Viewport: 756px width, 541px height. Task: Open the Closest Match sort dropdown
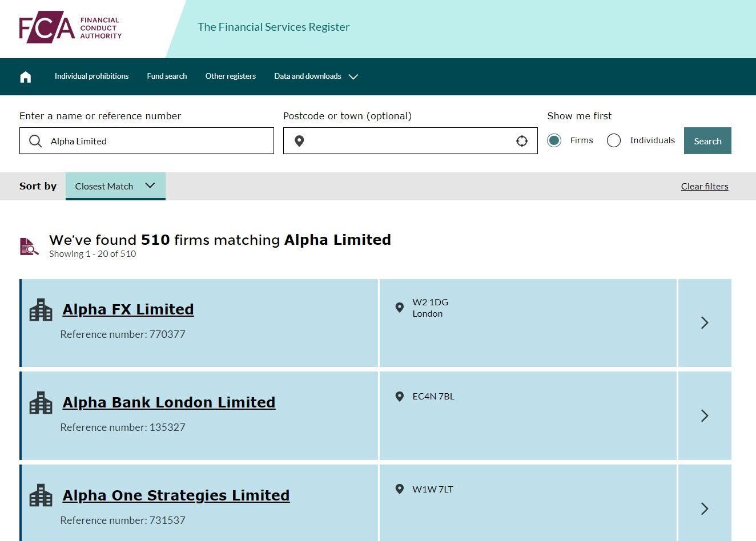coord(115,186)
